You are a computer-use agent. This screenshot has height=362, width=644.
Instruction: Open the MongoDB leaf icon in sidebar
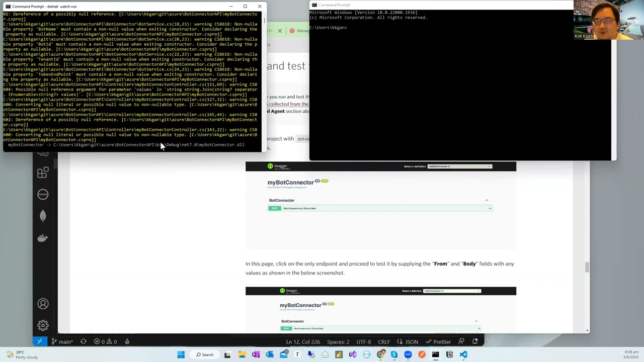point(43,216)
